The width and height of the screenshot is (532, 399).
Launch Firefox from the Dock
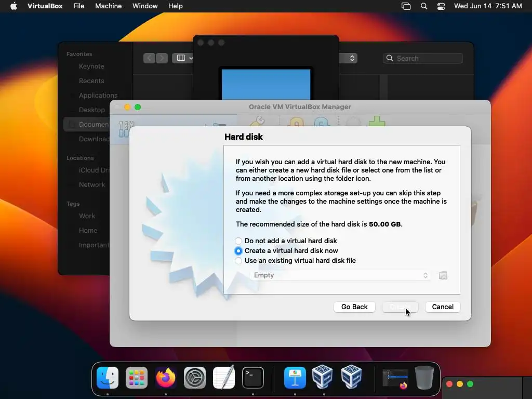coord(166,377)
